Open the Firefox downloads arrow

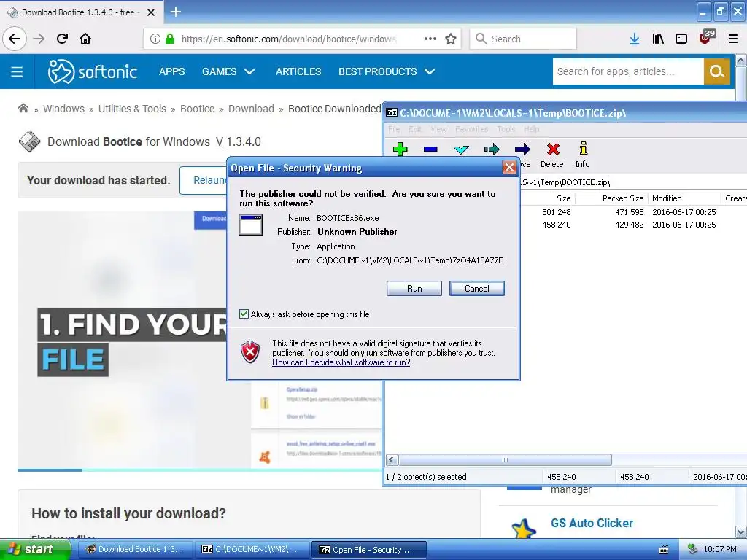coord(635,39)
